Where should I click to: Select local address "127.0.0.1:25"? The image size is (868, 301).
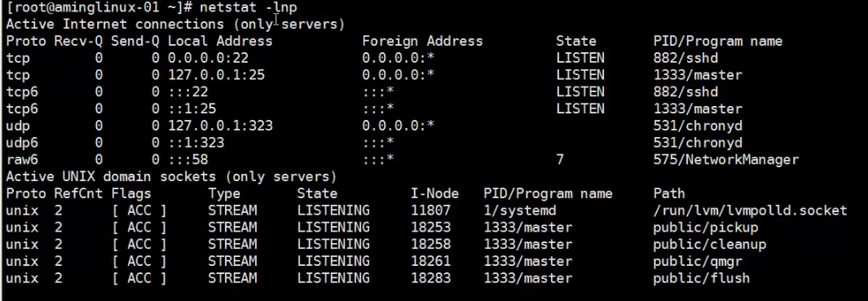tap(216, 75)
